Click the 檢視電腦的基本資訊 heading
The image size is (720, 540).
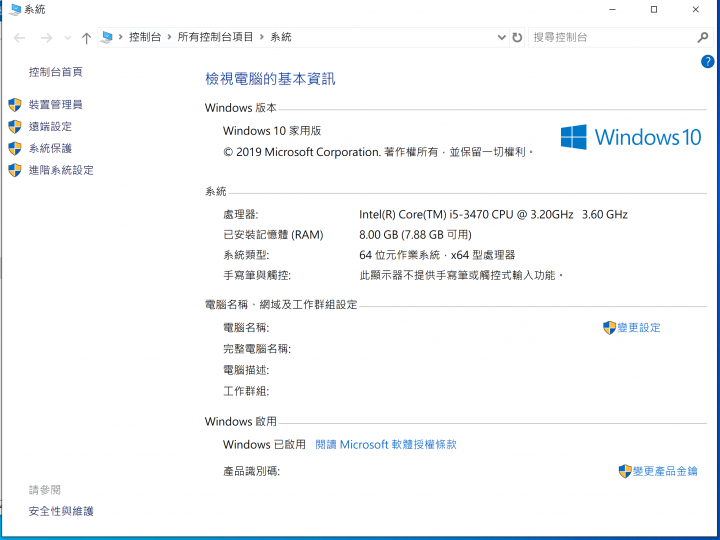270,79
